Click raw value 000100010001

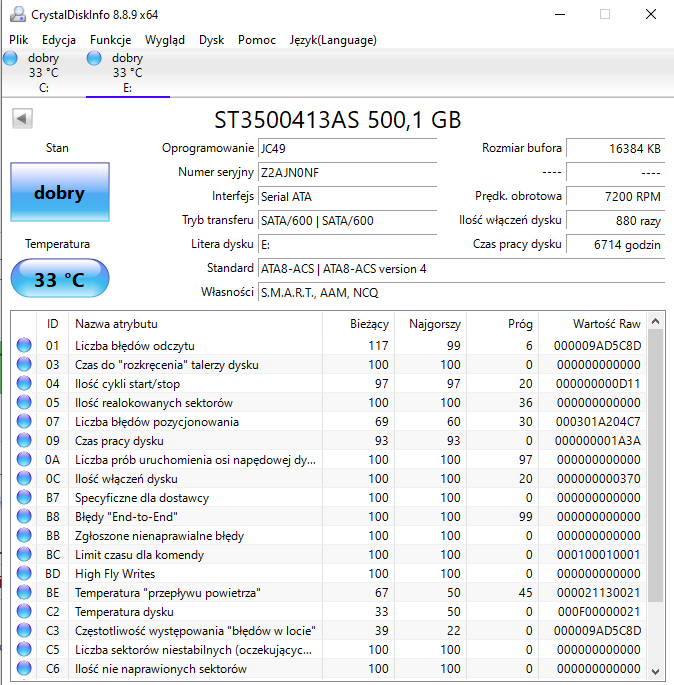tap(598, 554)
